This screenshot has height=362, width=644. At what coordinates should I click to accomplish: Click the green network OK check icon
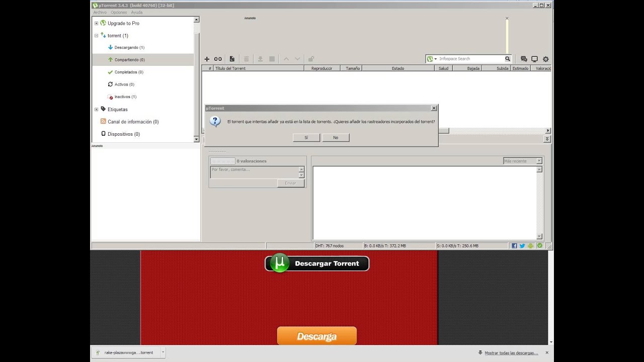tap(539, 246)
